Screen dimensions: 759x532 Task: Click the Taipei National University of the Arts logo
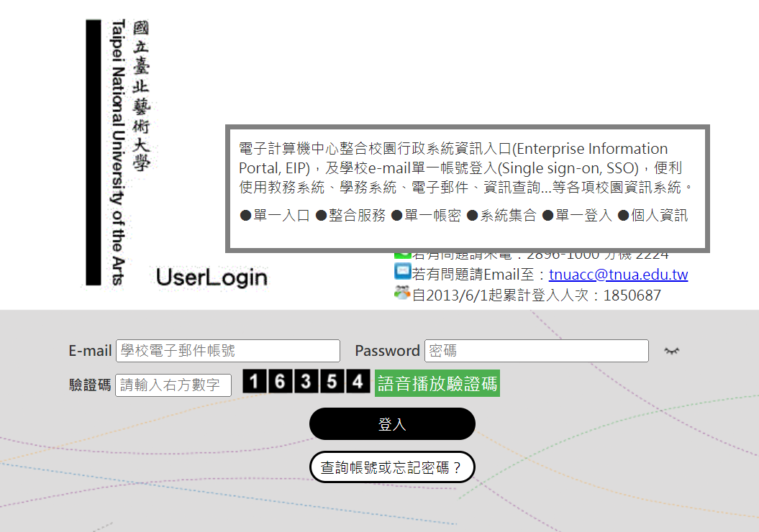(x=119, y=152)
